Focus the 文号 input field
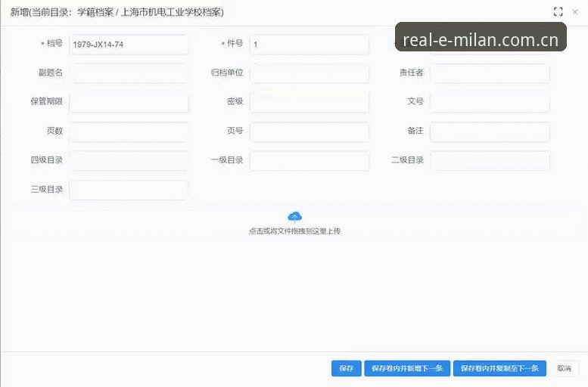The image size is (588, 387). click(x=490, y=103)
